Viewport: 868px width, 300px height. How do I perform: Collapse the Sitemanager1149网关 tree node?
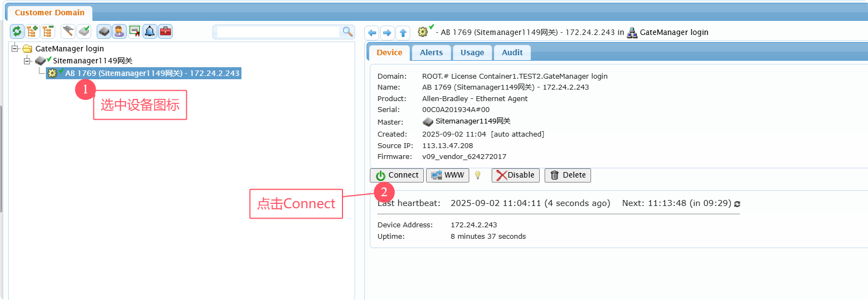[x=27, y=61]
